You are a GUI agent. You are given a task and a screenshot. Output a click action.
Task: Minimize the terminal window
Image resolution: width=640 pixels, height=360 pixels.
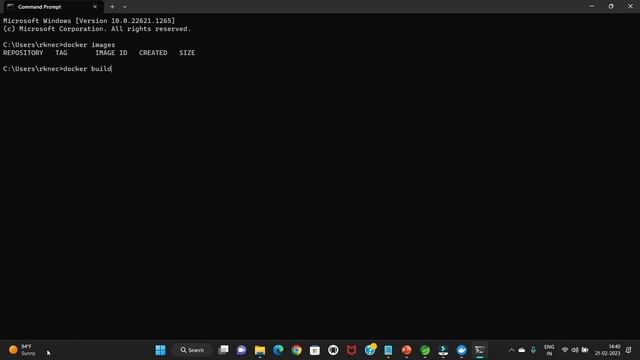pos(591,6)
